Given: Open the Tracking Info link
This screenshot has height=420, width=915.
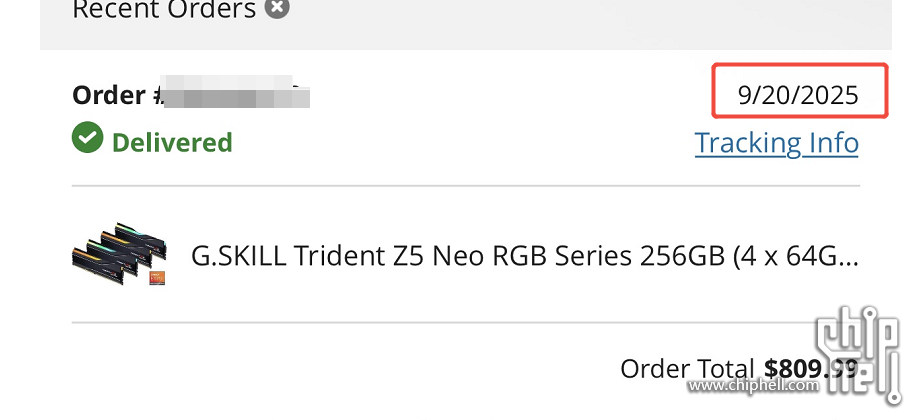Looking at the screenshot, I should tap(776, 143).
